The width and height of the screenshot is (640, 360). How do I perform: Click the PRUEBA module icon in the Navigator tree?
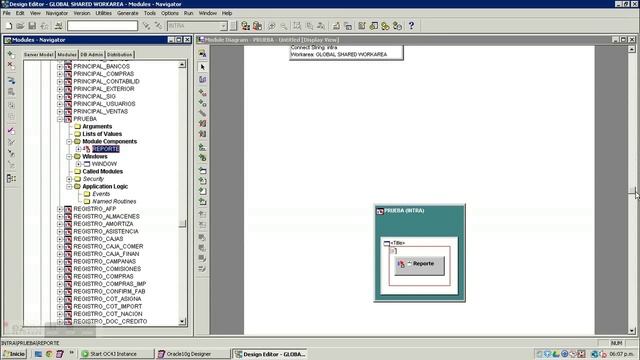coord(68,119)
